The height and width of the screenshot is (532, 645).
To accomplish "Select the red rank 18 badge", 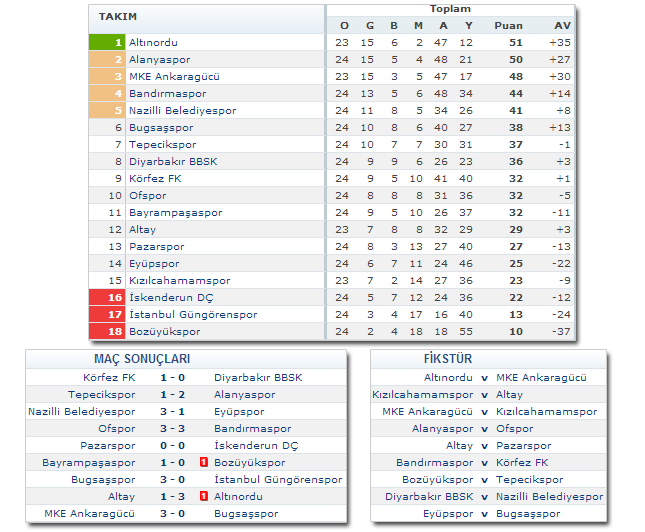I will 106,331.
